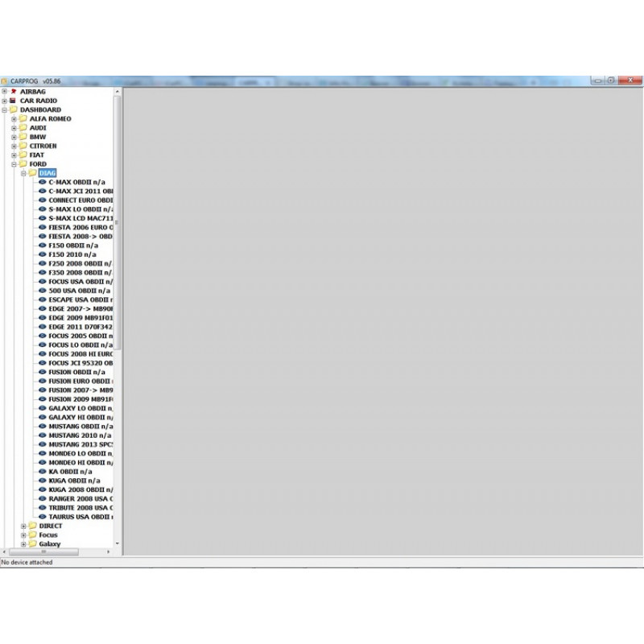Image resolution: width=644 pixels, height=644 pixels.
Task: Click the Ford logo beside C-MAX OBDII
Action: (43, 182)
